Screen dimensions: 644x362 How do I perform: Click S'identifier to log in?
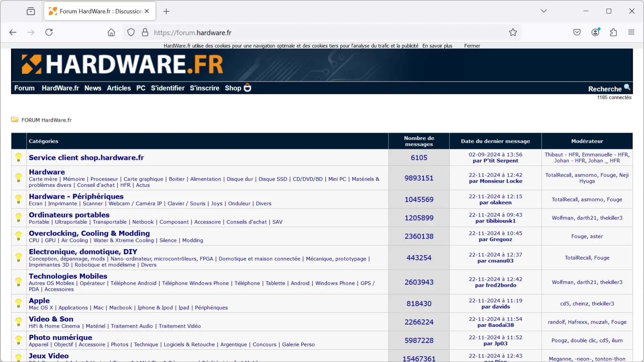[x=168, y=88]
